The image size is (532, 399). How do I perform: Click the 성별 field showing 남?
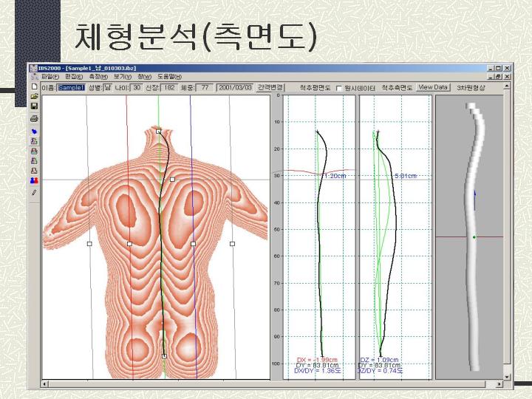pos(107,87)
